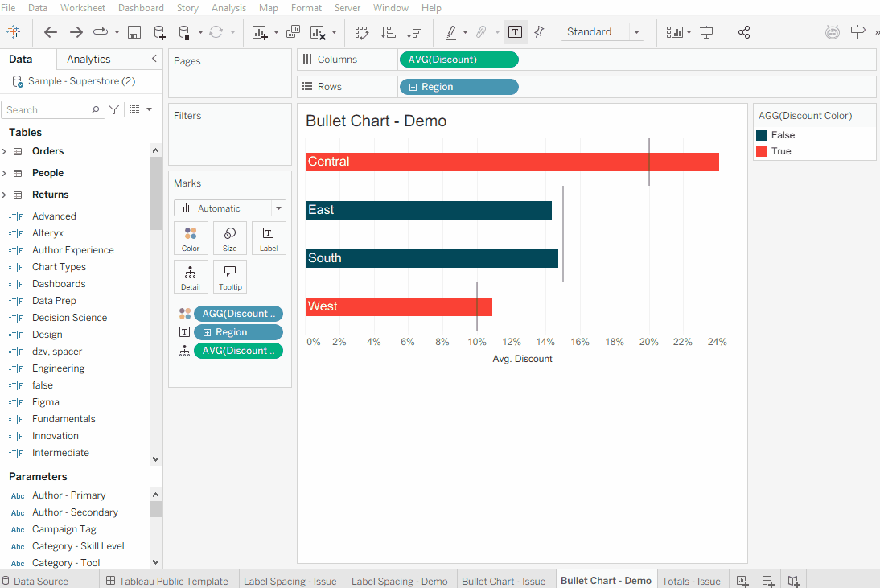Click the Save workbook icon
Image resolution: width=880 pixels, height=588 pixels.
point(134,32)
